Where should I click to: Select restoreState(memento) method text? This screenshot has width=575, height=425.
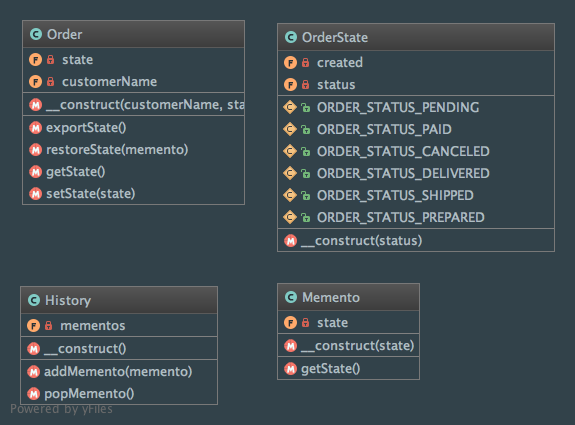117,150
